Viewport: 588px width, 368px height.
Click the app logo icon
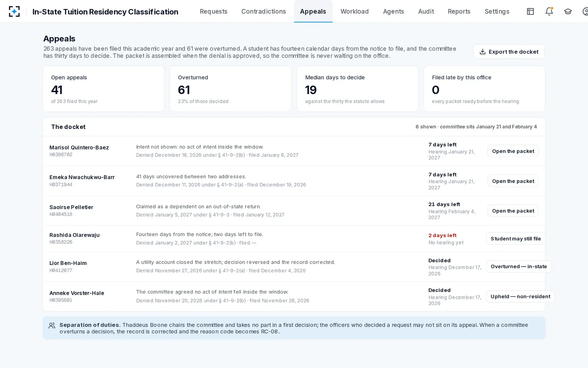coord(14,11)
